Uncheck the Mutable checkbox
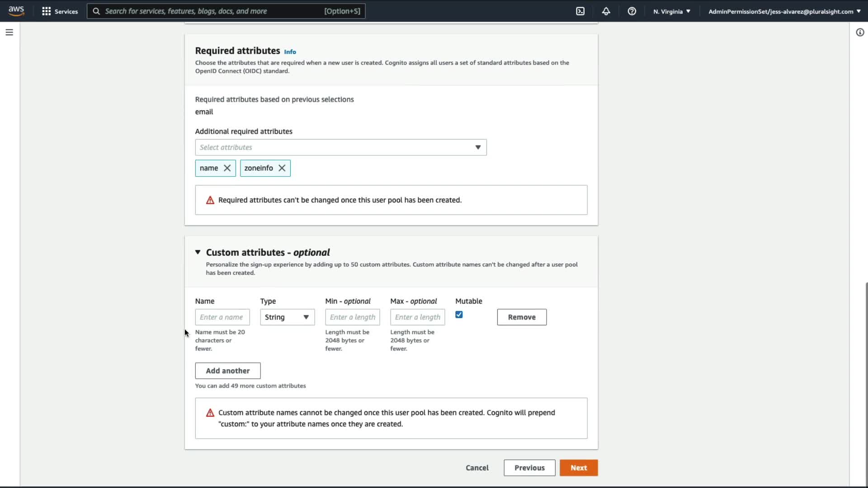The height and width of the screenshot is (488, 868). 459,315
